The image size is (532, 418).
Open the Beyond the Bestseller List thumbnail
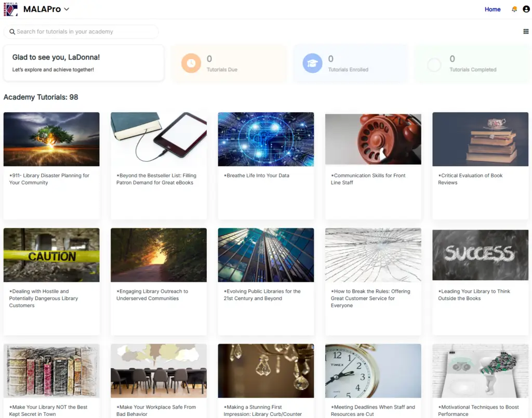(x=159, y=139)
